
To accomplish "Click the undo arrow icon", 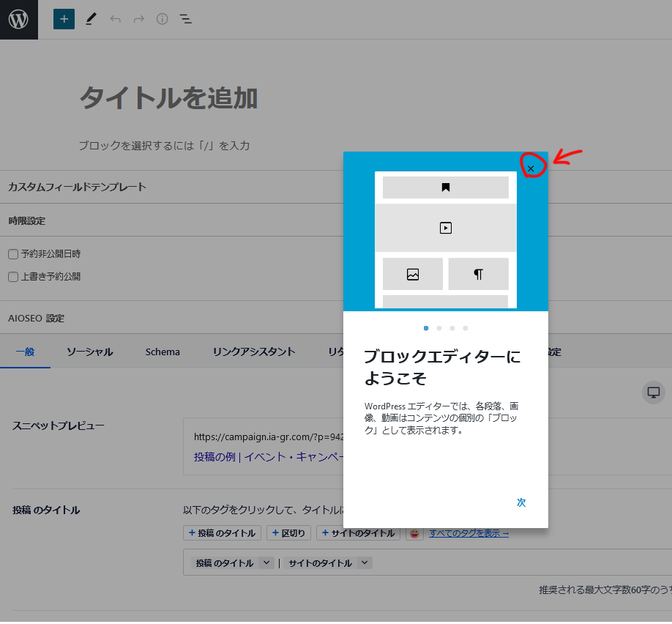I will coord(115,19).
